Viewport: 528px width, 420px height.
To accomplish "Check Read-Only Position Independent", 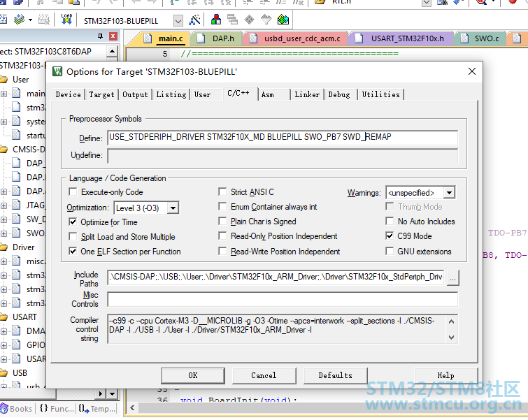I will coord(222,236).
